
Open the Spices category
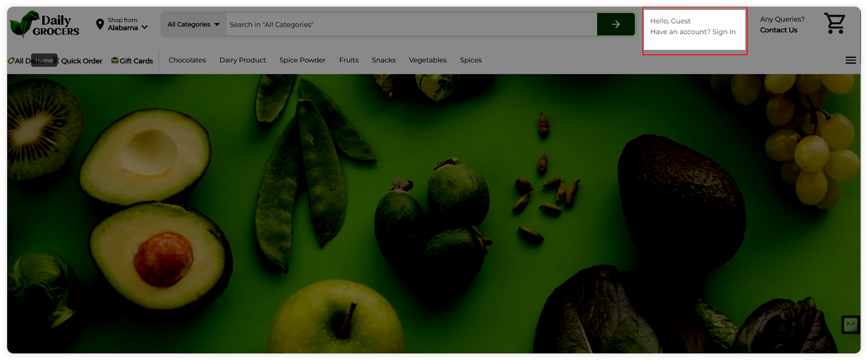click(471, 60)
